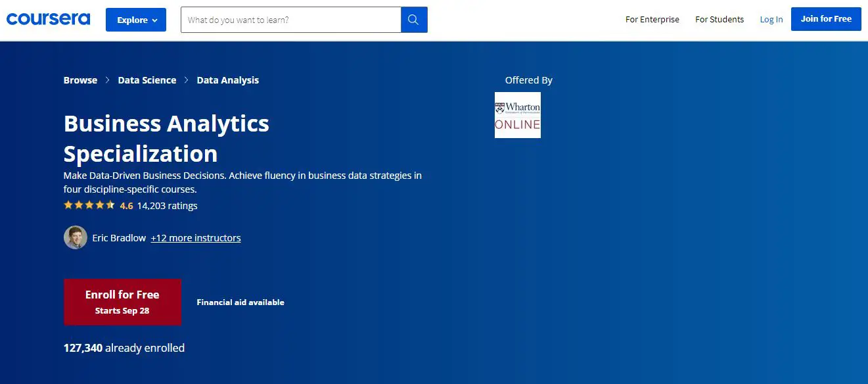Select For Enterprise in the top menu

(x=652, y=20)
